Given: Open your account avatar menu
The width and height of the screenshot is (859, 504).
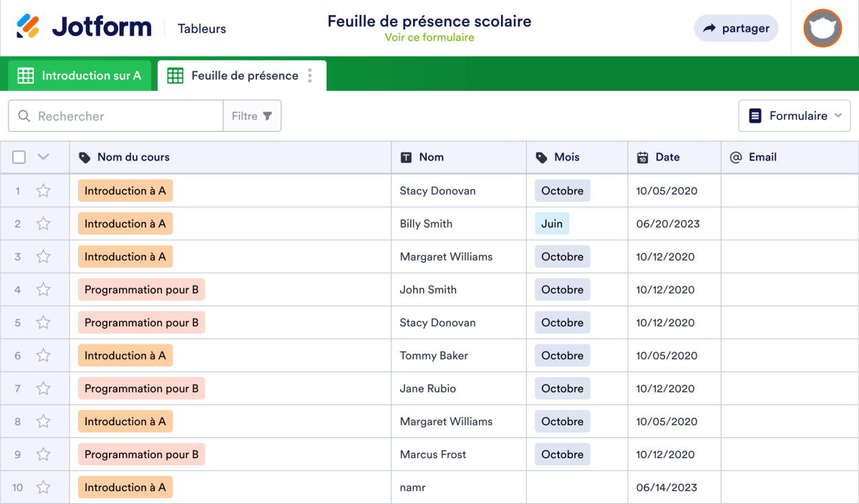Looking at the screenshot, I should 822,29.
